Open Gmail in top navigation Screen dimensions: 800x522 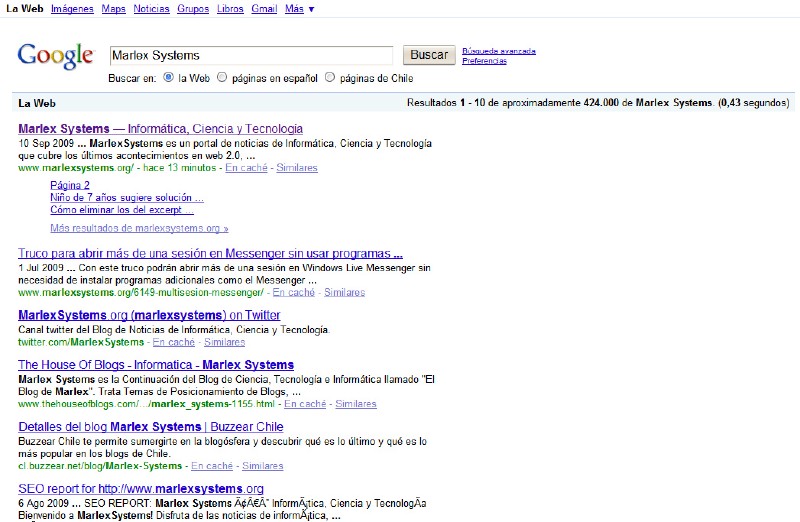coord(264,9)
